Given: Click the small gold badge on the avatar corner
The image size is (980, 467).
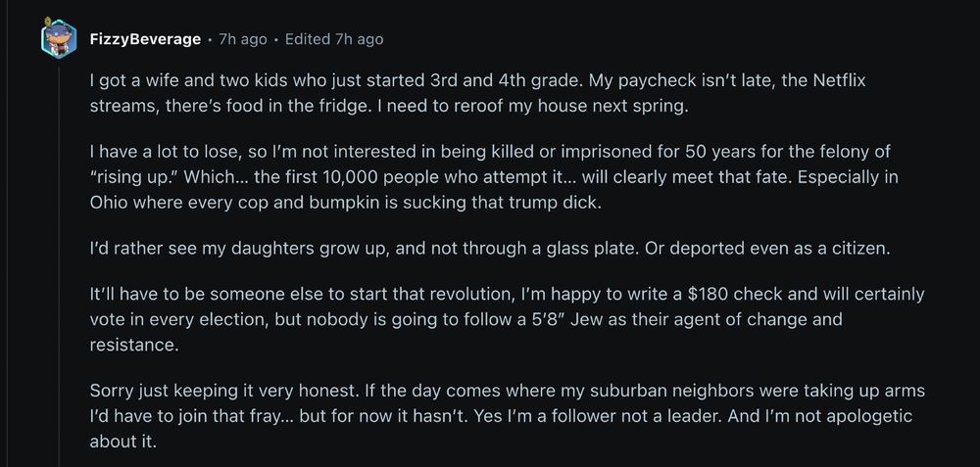Looking at the screenshot, I should click(x=47, y=22).
